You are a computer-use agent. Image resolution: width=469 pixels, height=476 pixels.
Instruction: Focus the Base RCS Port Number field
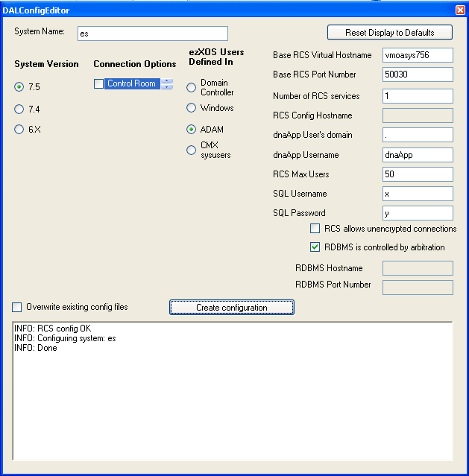417,74
